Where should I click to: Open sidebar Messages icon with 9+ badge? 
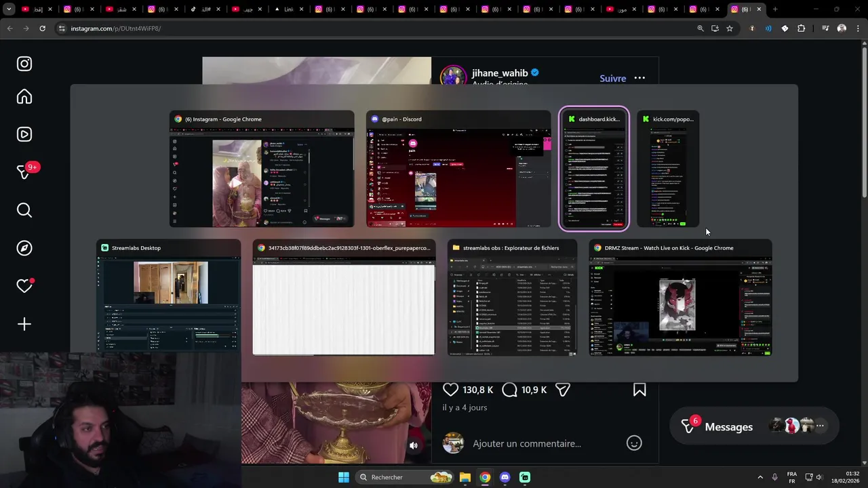point(24,172)
